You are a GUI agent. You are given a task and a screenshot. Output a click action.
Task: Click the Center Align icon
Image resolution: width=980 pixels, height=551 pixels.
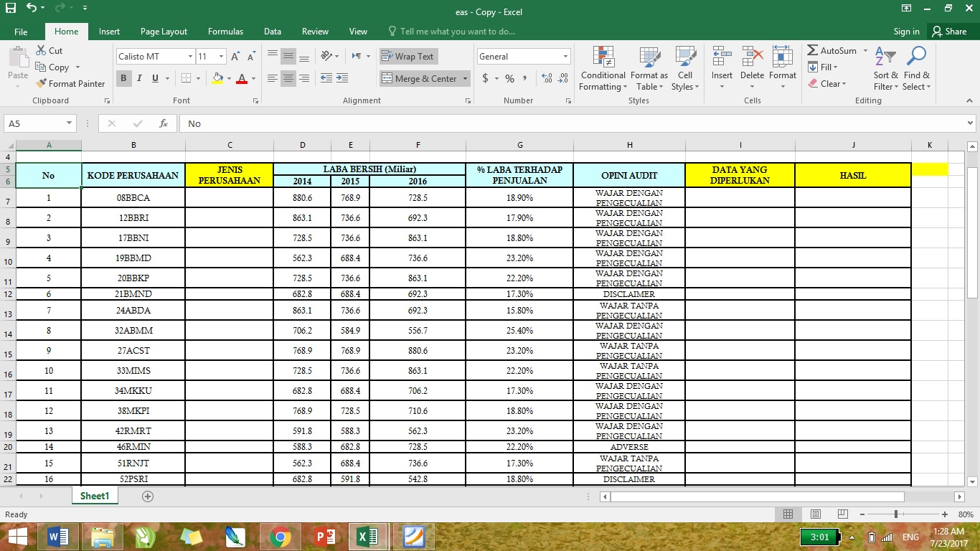(288, 77)
